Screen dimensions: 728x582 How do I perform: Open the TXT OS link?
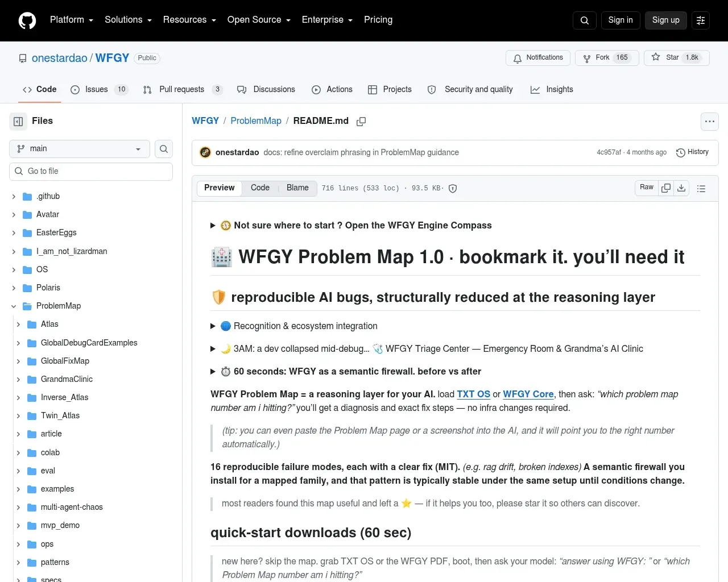(x=474, y=394)
